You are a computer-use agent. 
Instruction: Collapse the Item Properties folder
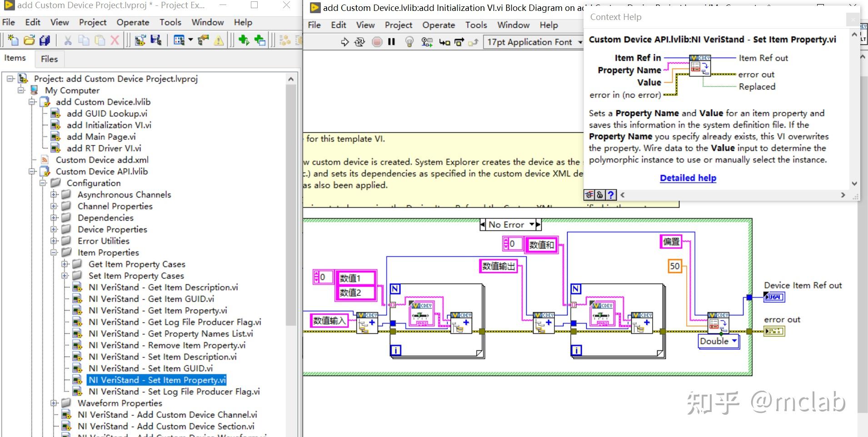pyautogui.click(x=54, y=253)
